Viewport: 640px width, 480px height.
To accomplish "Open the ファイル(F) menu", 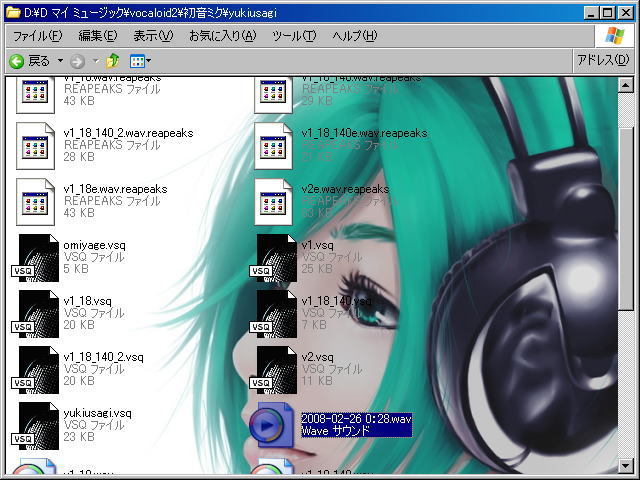I will click(38, 36).
